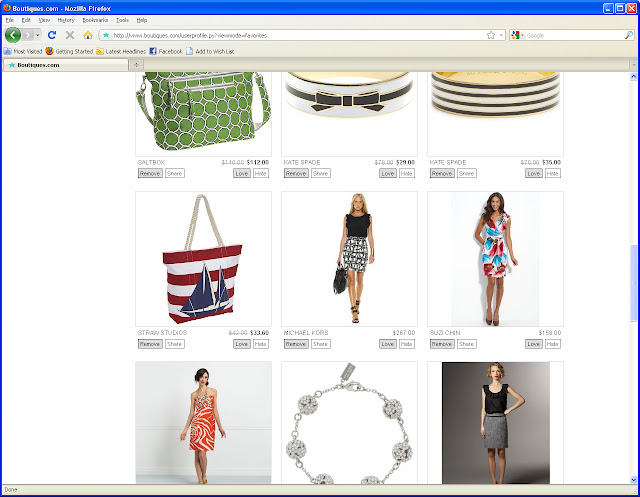Open the URL bar history dropdown
The height and width of the screenshot is (497, 640).
[501, 36]
